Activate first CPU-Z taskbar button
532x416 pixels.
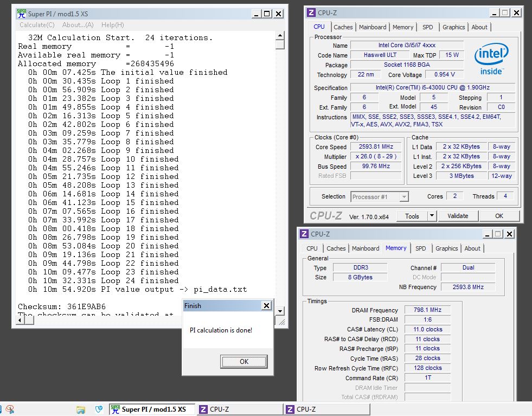[240, 409]
